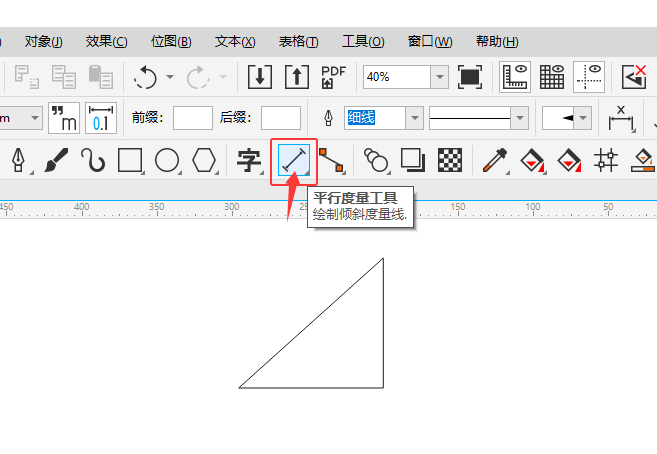Select the Interactive Fill tool
The width and height of the screenshot is (657, 454).
[x=532, y=160]
